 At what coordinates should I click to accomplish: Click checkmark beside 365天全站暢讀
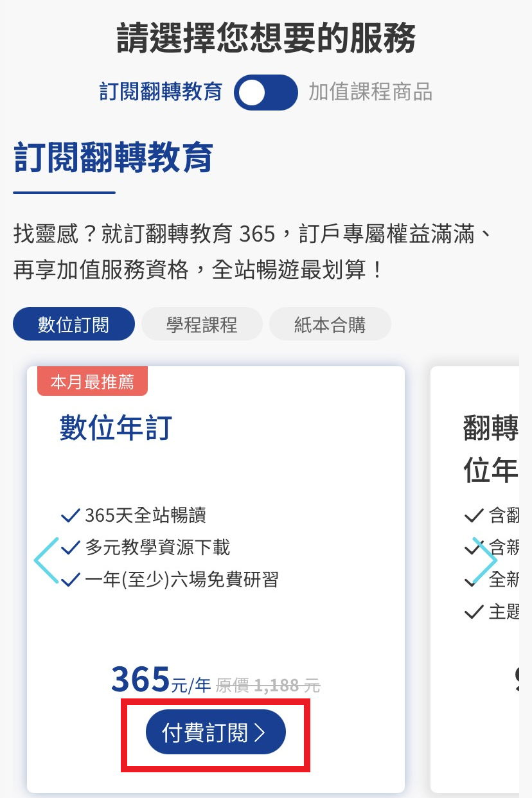[x=69, y=515]
